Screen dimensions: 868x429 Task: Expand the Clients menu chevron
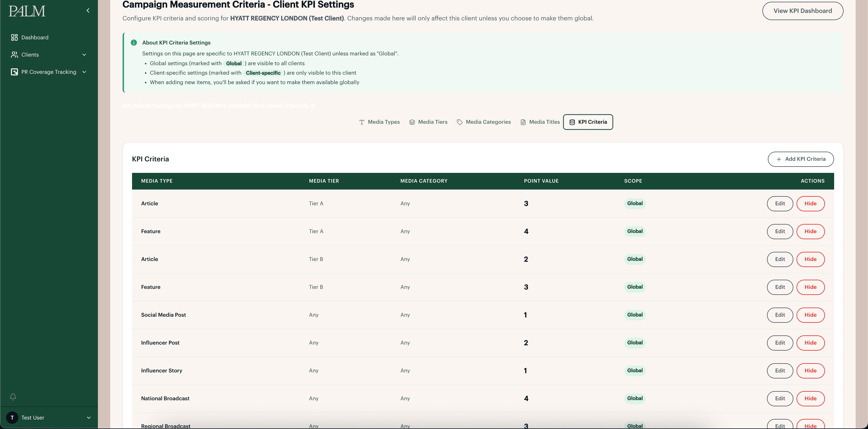click(x=84, y=55)
